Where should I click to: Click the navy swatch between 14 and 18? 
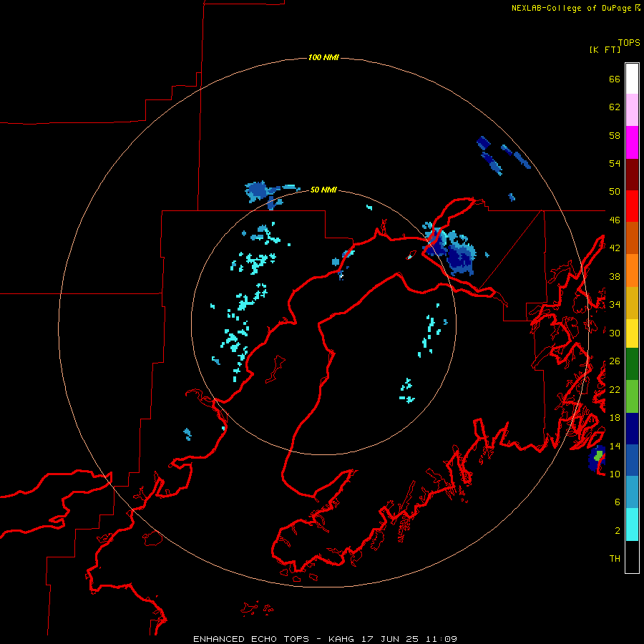[x=632, y=429]
